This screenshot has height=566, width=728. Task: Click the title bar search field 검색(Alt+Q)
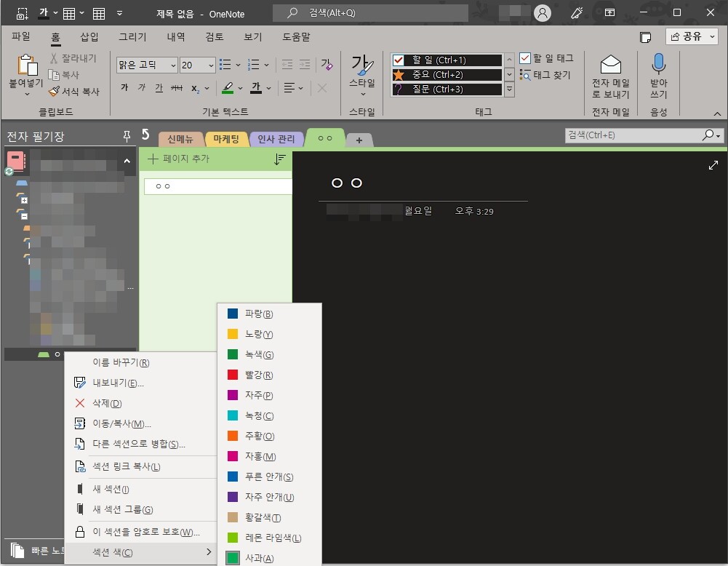click(370, 13)
